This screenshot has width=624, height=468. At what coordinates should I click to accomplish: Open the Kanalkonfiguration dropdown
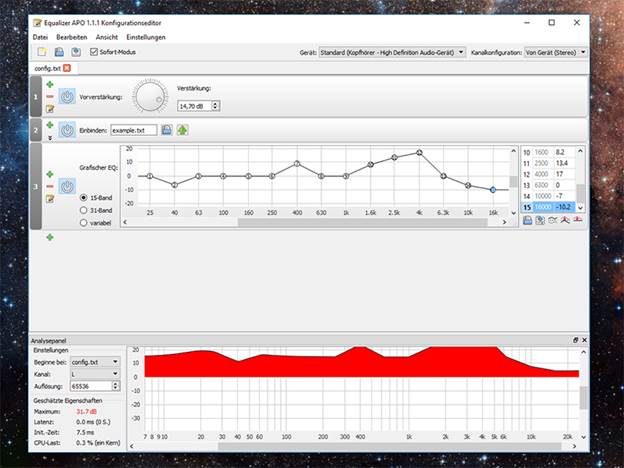555,52
